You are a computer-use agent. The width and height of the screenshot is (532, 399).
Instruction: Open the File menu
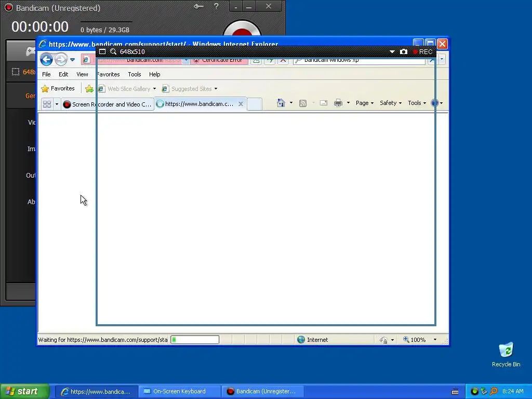click(46, 74)
